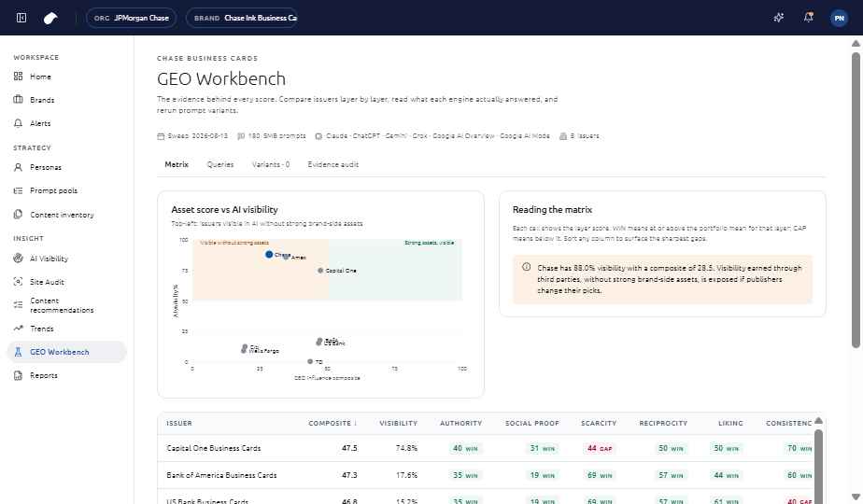Click the app logo icon
This screenshot has width=863, height=504.
click(x=50, y=18)
